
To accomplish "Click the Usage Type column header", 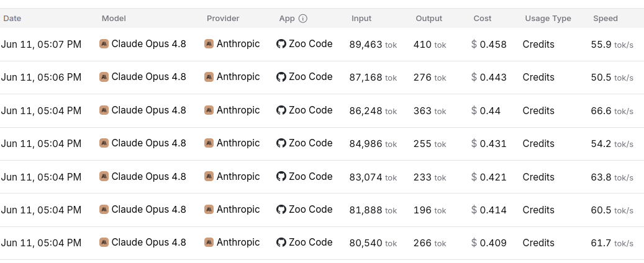I will (548, 19).
